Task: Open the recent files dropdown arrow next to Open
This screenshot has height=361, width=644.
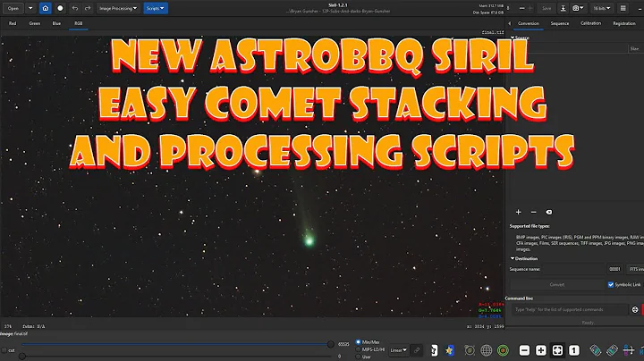Action: 30,8
